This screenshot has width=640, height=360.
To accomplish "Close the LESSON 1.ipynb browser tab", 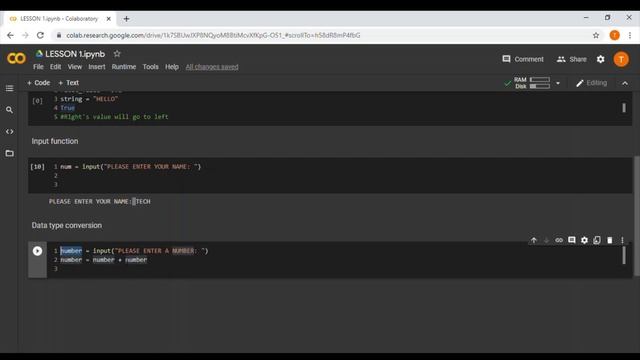I will 109,19.
